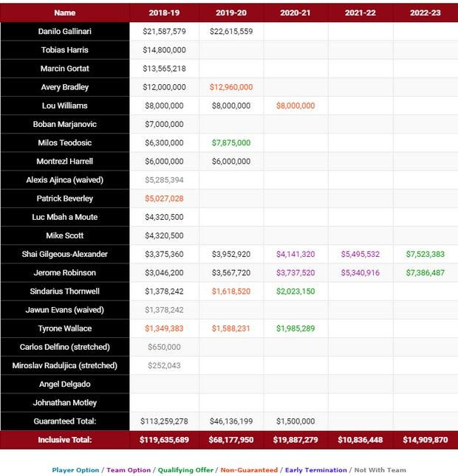Click Tyrone Wallace's $1,985,289 salary
The image size is (458, 476).
(x=295, y=328)
